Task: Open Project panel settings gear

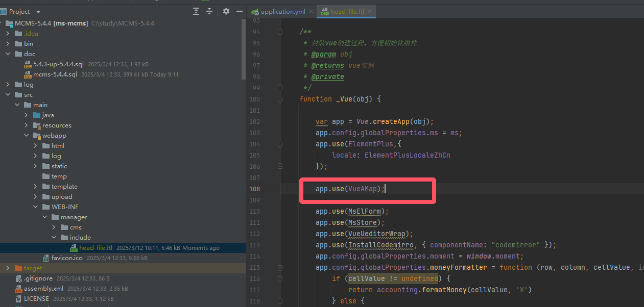Action: pyautogui.click(x=226, y=11)
